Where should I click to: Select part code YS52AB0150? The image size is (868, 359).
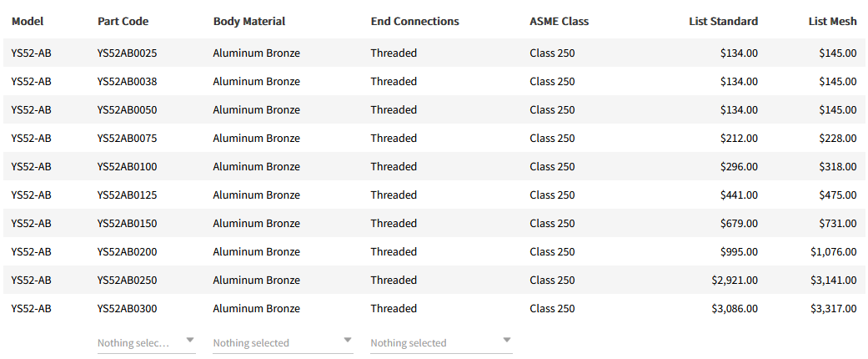pyautogui.click(x=127, y=223)
